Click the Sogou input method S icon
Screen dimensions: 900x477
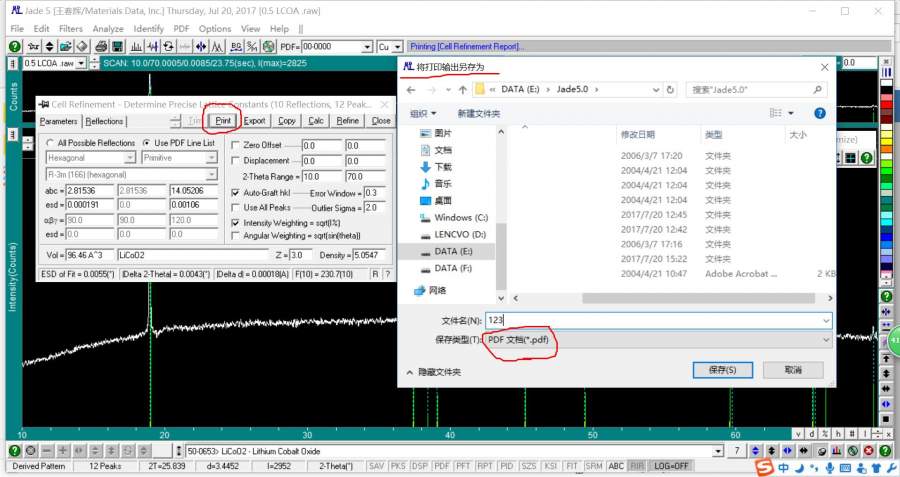(x=764, y=467)
